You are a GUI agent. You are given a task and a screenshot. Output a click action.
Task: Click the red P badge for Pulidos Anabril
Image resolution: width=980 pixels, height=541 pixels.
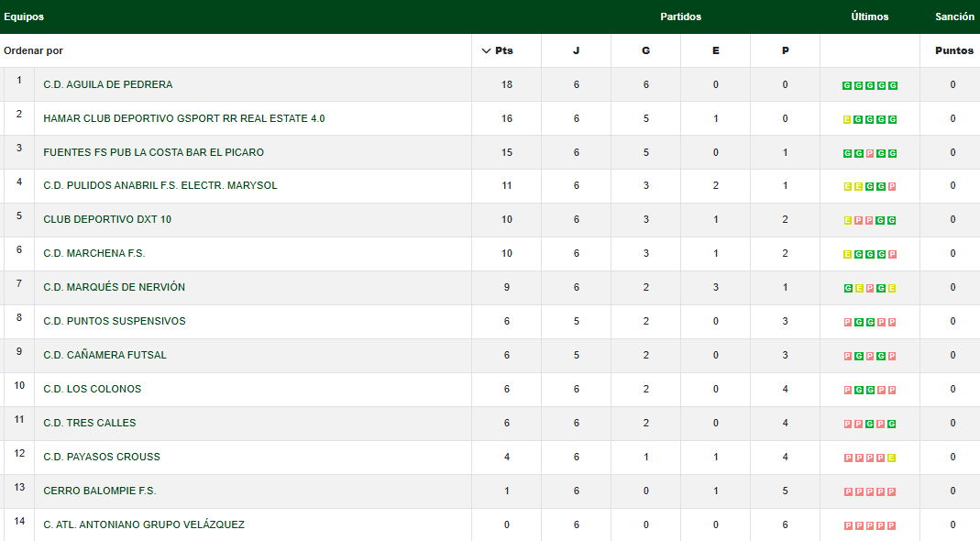click(892, 187)
